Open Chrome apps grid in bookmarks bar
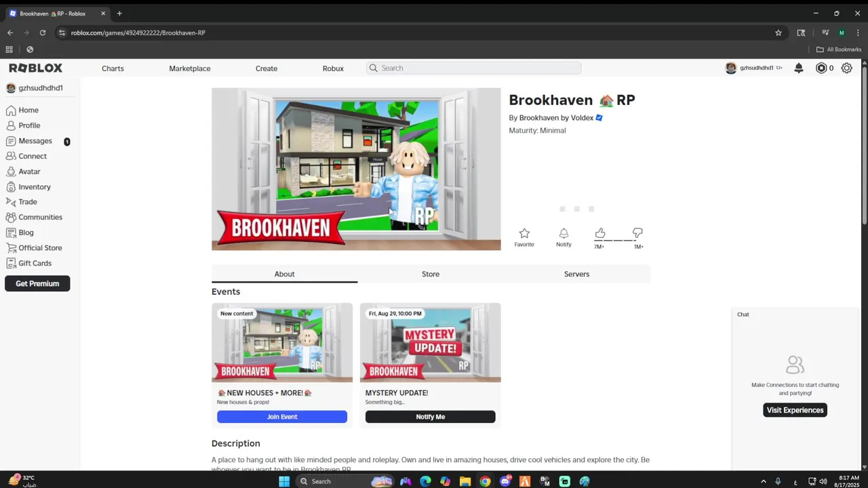 9,49
